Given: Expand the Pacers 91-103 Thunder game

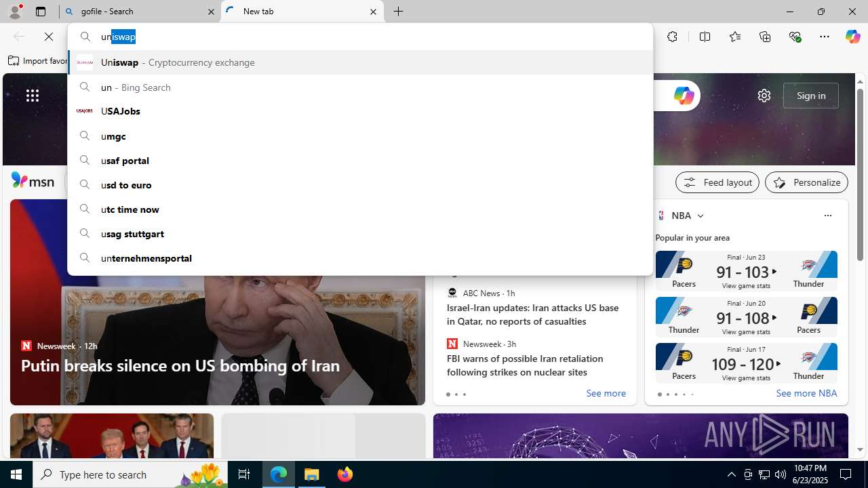Looking at the screenshot, I should click(x=746, y=271).
